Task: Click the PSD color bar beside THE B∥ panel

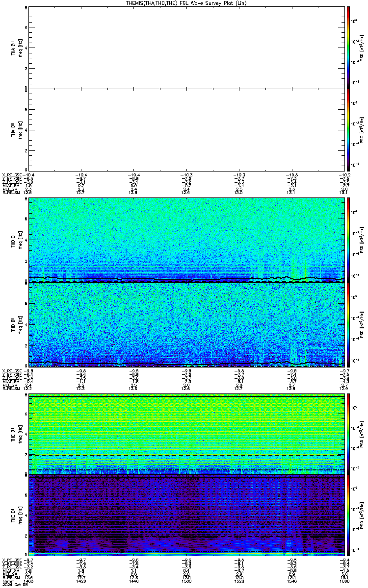Action: tap(348, 515)
